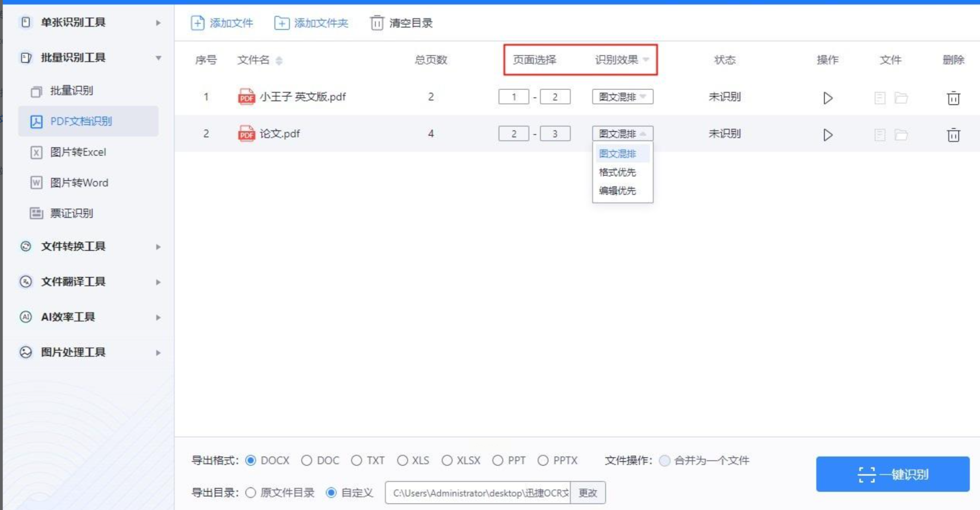Delete 小王子 英文版.pdf row

coord(953,98)
